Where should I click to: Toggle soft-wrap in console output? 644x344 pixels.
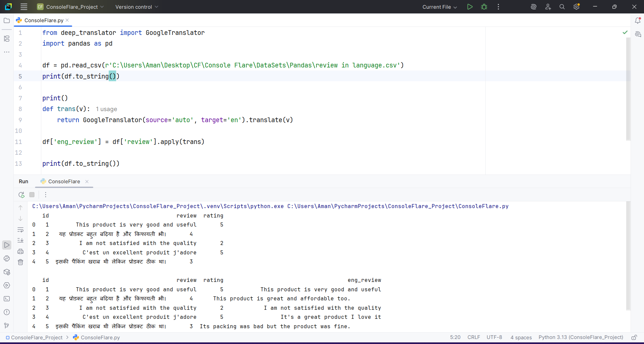tap(20, 230)
